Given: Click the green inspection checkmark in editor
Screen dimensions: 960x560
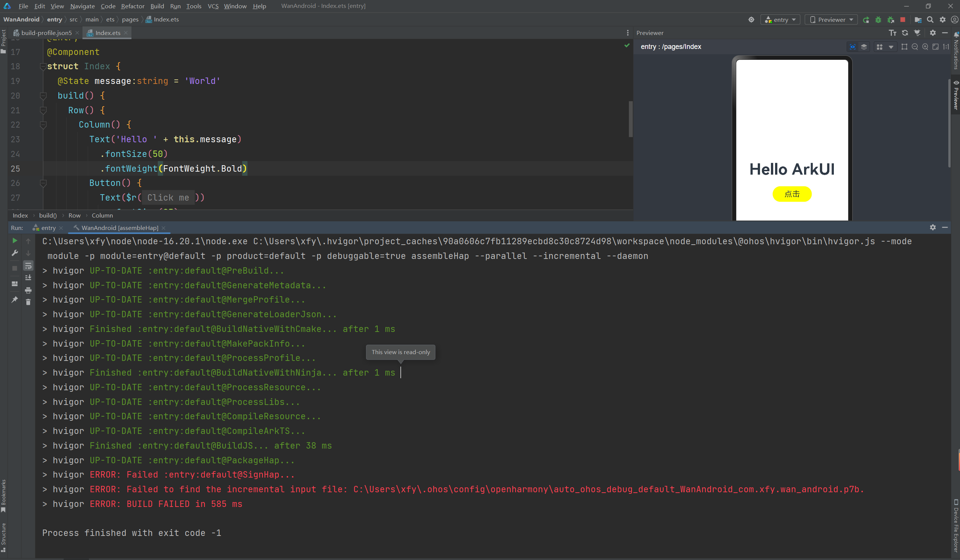Looking at the screenshot, I should click(x=627, y=46).
